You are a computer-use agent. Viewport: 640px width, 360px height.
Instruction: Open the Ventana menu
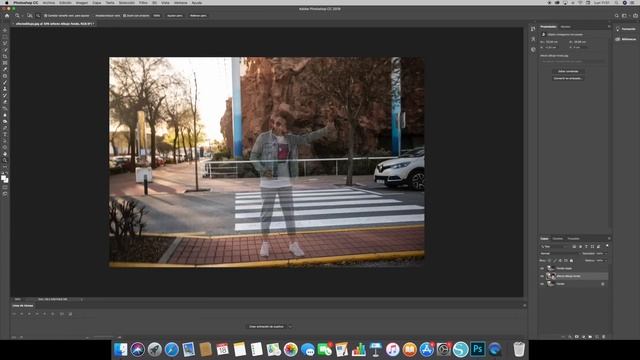tap(180, 2)
